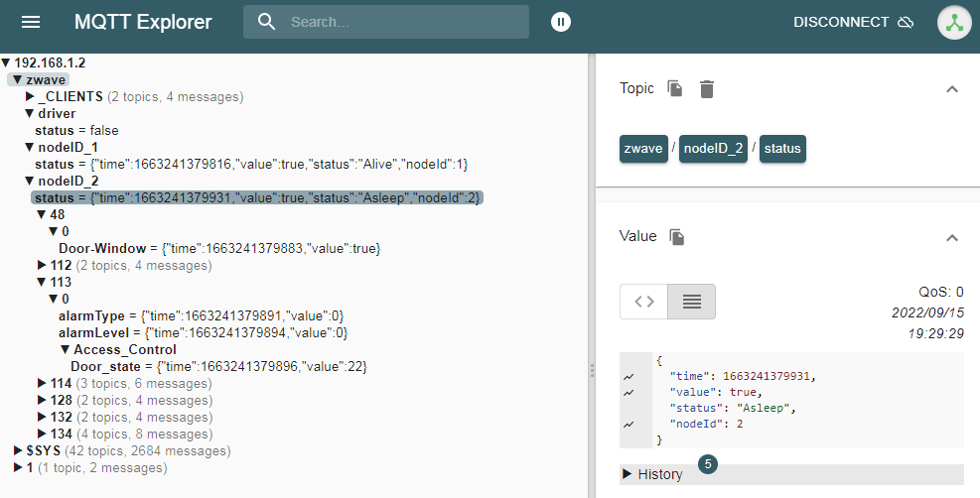Collapse the driver node
Viewport: 980px width, 498px height.
30,113
